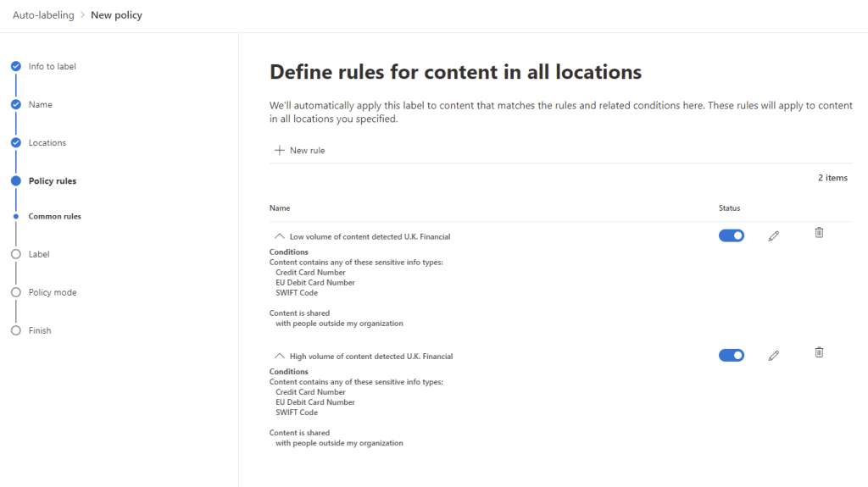Click the Auto-labeling breadcrumb link
Screen dimensions: 868x487
coord(43,15)
